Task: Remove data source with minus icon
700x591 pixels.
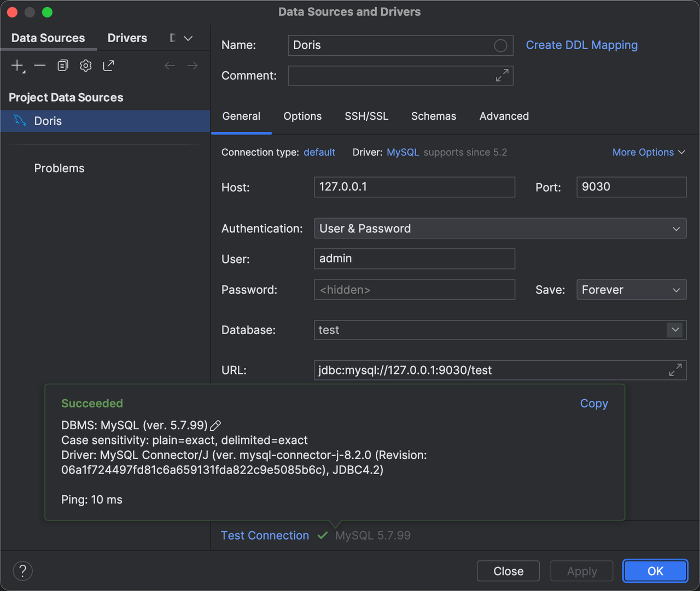Action: (x=40, y=66)
